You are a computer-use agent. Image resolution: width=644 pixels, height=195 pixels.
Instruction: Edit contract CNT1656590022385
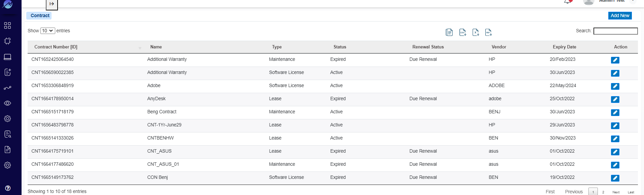[x=615, y=73]
